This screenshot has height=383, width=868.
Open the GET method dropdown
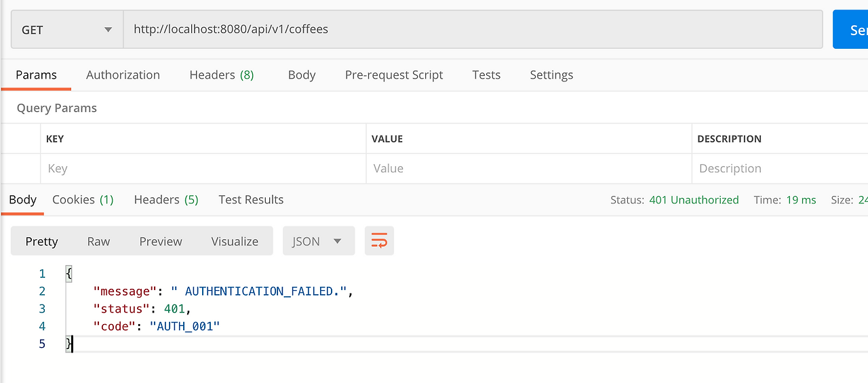[x=66, y=30]
